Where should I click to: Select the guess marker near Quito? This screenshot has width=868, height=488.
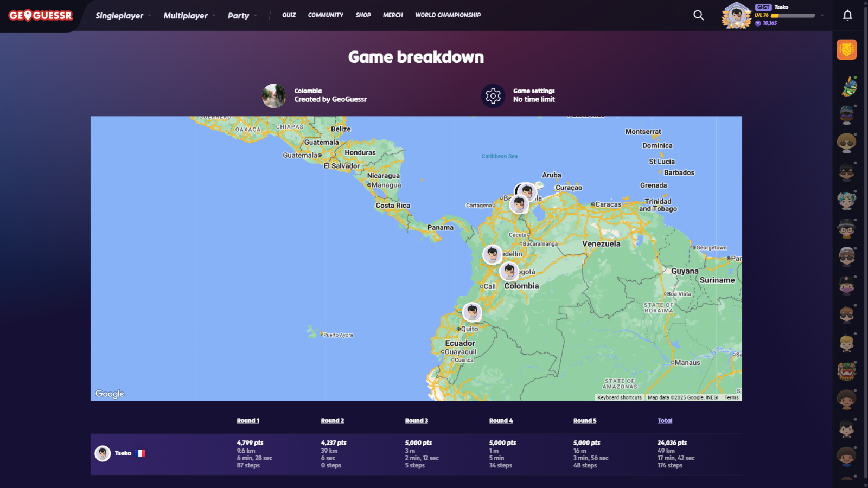click(471, 312)
